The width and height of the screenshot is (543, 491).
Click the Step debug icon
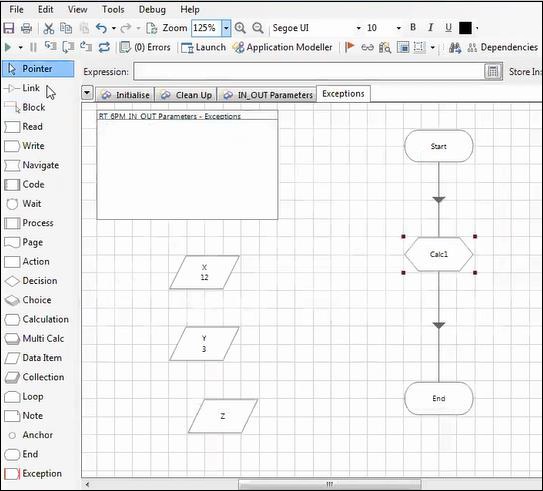51,46
